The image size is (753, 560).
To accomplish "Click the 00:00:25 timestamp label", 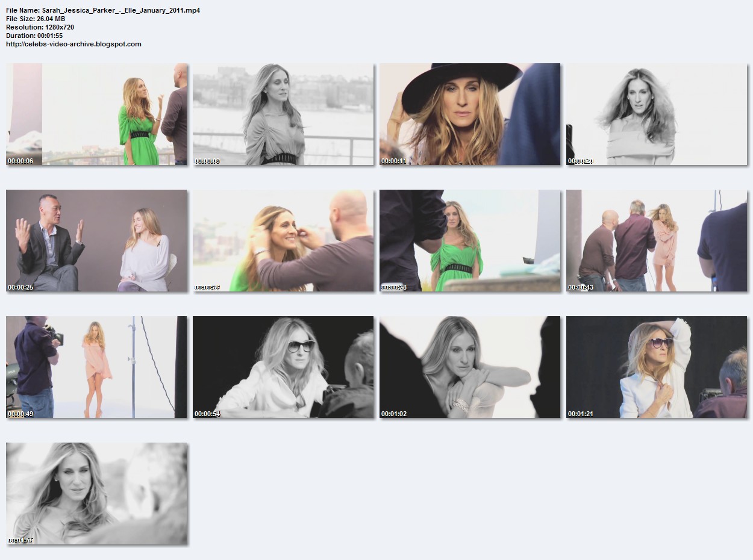I will point(20,288).
